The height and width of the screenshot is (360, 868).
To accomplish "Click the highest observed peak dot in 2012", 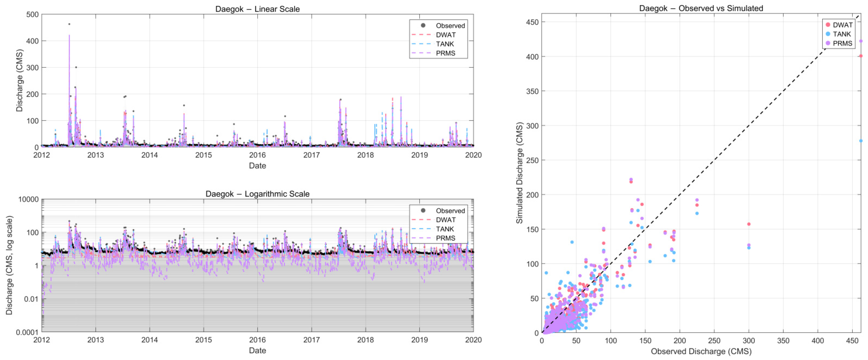I will click(x=69, y=24).
